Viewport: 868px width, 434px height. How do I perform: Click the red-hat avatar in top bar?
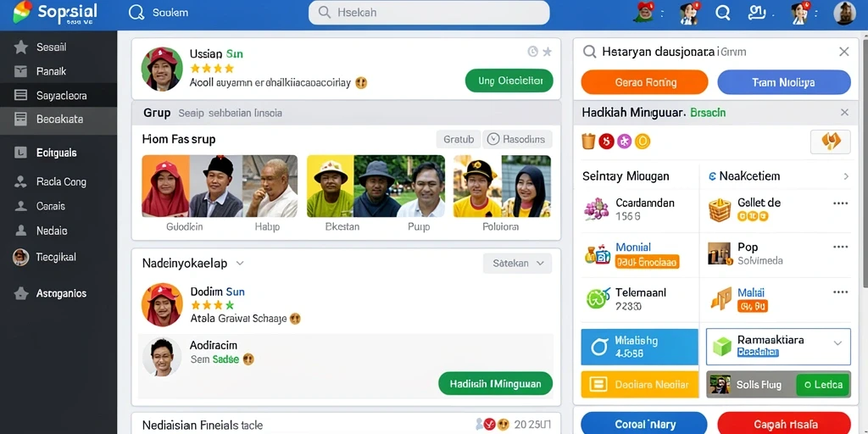[643, 12]
